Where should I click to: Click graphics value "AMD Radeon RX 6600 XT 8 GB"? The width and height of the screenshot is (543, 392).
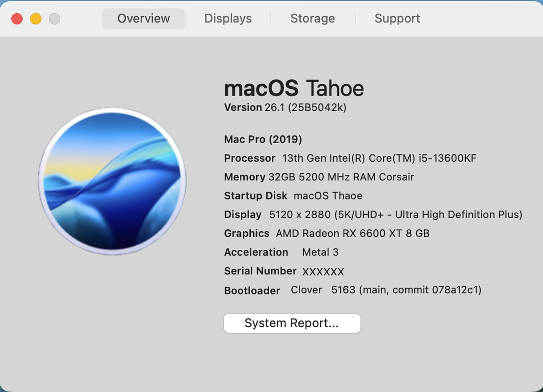click(x=353, y=234)
